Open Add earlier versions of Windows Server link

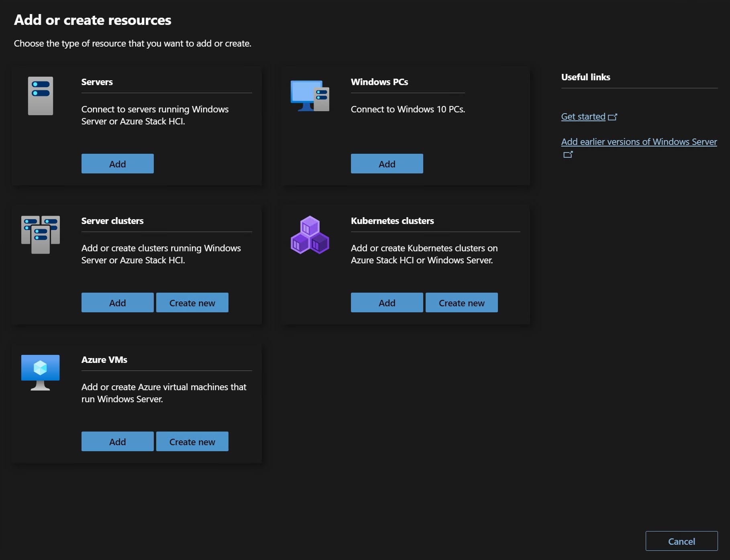tap(639, 142)
